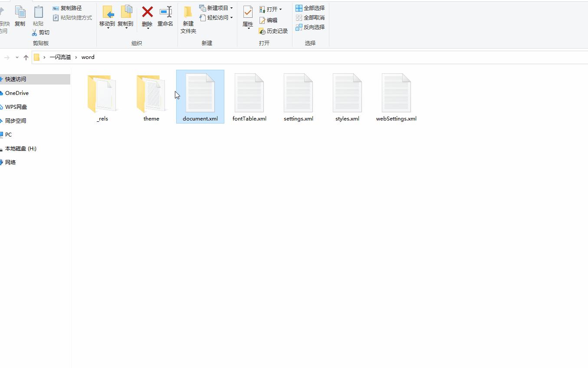
Task: Click 全部取消 to clear the selection
Action: tap(310, 17)
